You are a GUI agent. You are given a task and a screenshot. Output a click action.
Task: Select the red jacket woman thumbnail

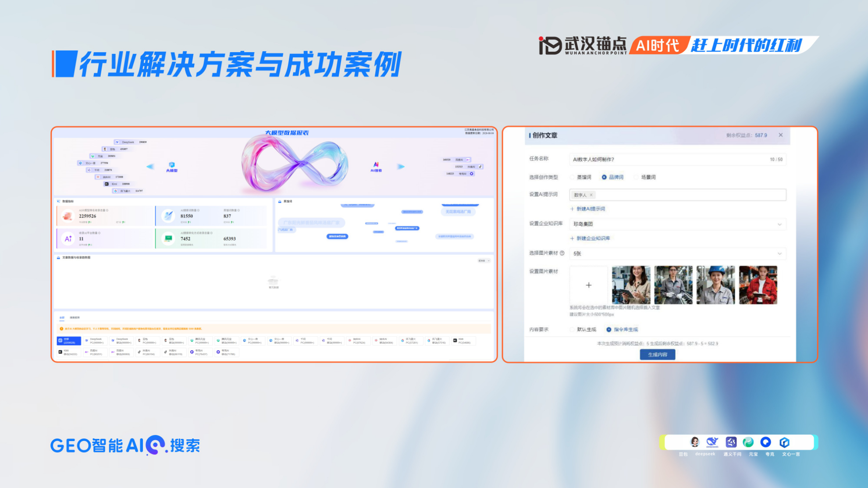(758, 285)
